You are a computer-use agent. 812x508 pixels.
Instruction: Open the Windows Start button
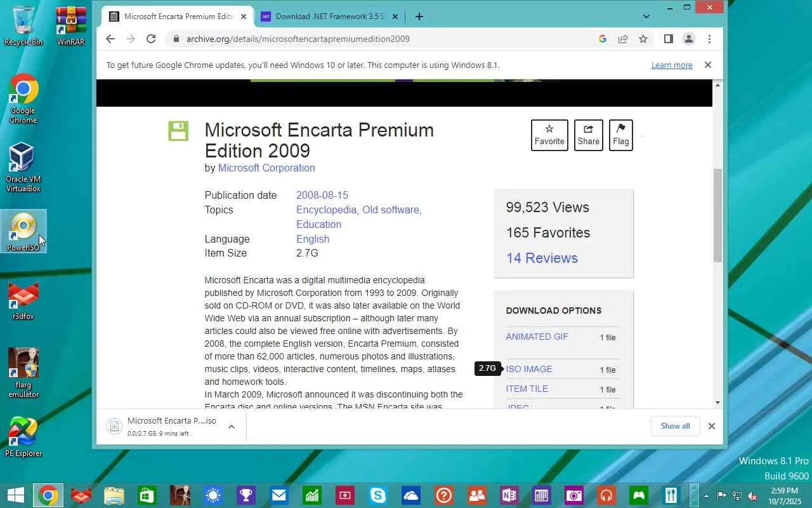[15, 495]
